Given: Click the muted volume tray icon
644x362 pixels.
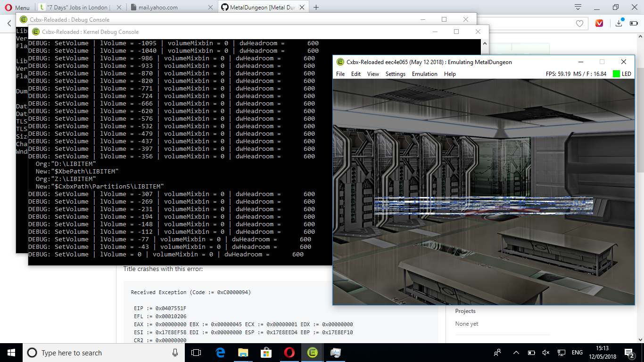Looking at the screenshot, I should pyautogui.click(x=546, y=353).
